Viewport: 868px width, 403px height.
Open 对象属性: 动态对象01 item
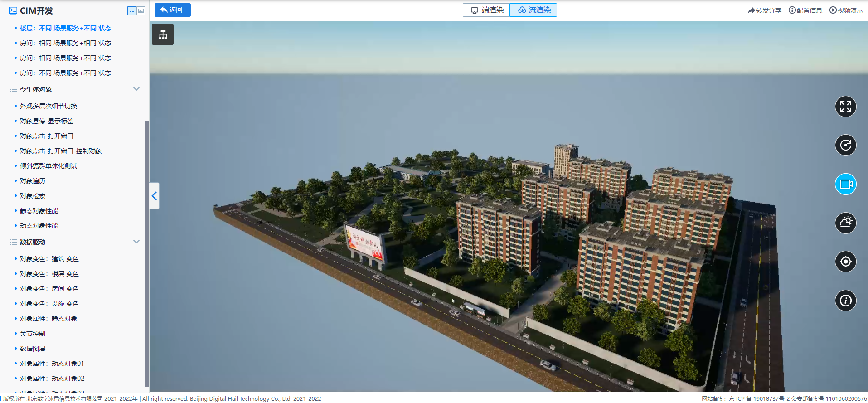point(52,364)
